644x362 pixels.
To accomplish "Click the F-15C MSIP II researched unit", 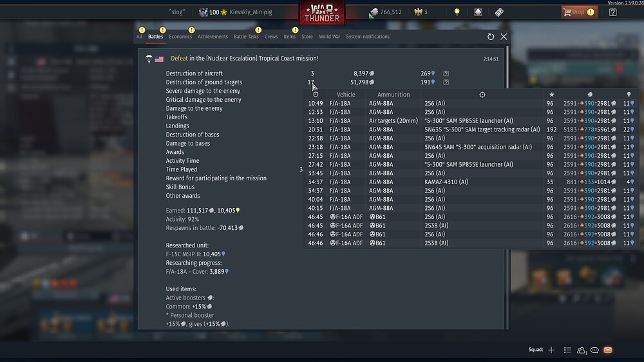I will (x=196, y=254).
